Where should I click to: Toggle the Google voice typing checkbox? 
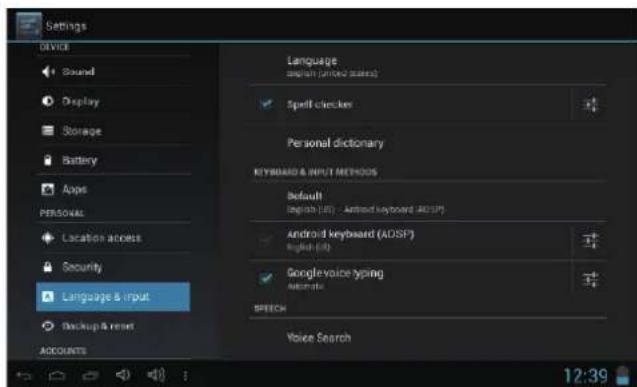click(266, 279)
